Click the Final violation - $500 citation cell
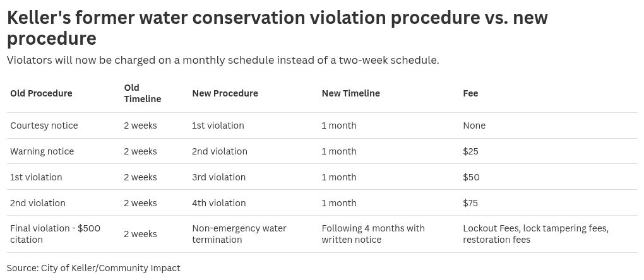This screenshot has width=644, height=280. (55, 234)
